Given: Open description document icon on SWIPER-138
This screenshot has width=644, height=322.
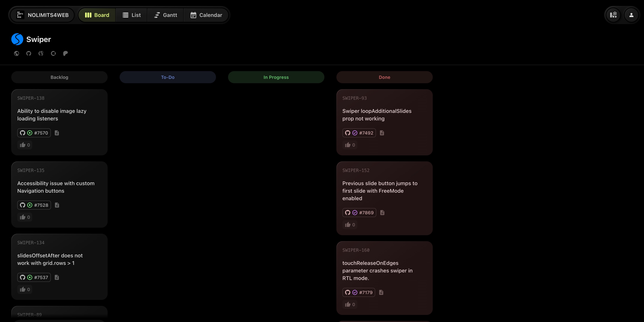Looking at the screenshot, I should 57,133.
